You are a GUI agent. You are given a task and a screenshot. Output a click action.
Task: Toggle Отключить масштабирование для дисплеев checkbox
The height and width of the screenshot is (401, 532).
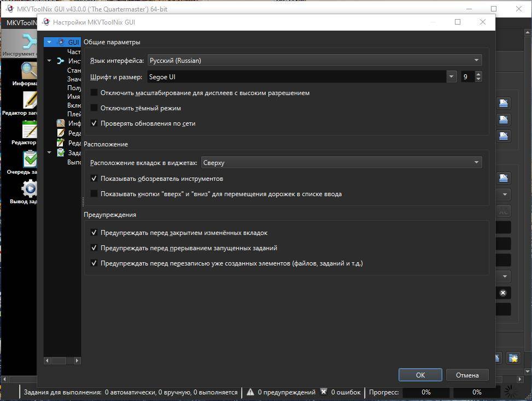click(94, 92)
